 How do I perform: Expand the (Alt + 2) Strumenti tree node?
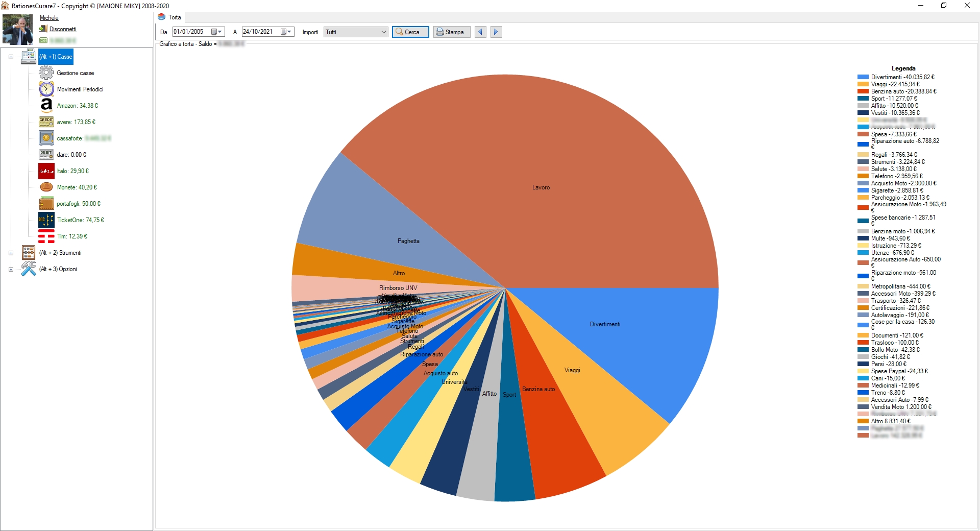(x=11, y=252)
